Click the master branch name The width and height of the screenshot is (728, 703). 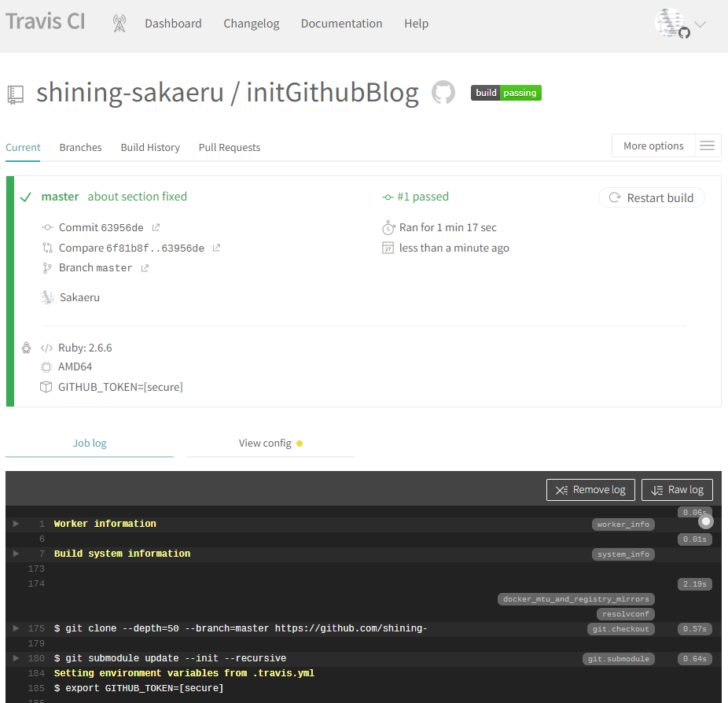(x=60, y=197)
